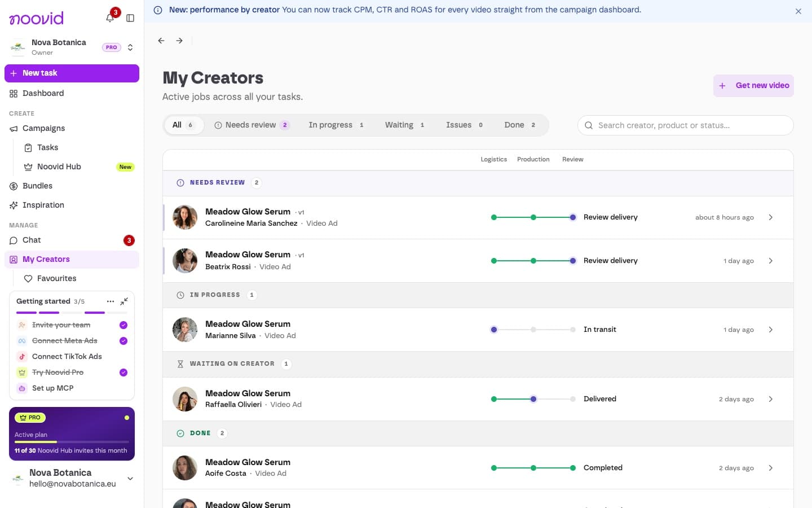Screen dimensions: 812x508
Task: Open Favourites under My Creators
Action: (x=79, y=278)
